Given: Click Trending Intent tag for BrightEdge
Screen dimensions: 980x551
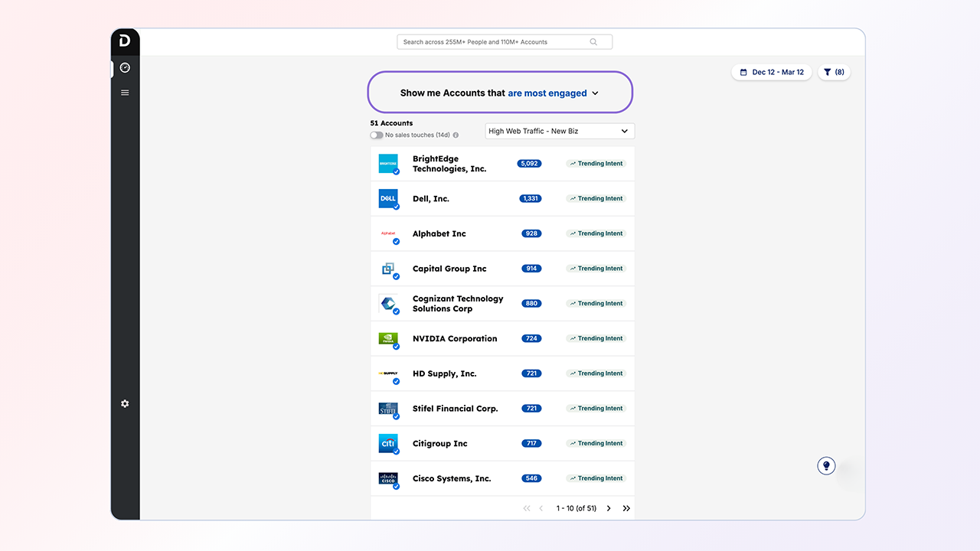Looking at the screenshot, I should click(596, 164).
